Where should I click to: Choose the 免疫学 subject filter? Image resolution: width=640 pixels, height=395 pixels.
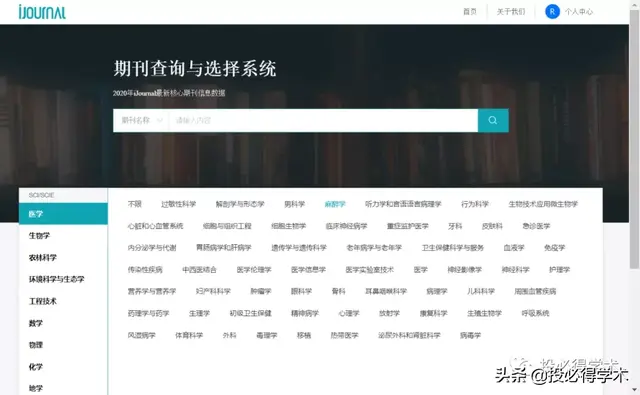click(x=554, y=248)
